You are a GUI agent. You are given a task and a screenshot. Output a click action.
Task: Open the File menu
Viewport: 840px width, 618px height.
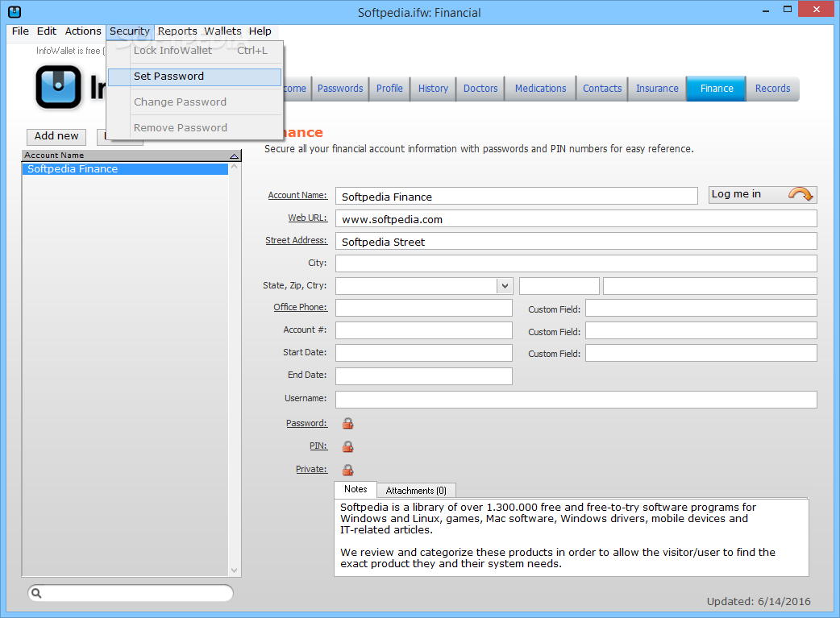click(x=20, y=31)
